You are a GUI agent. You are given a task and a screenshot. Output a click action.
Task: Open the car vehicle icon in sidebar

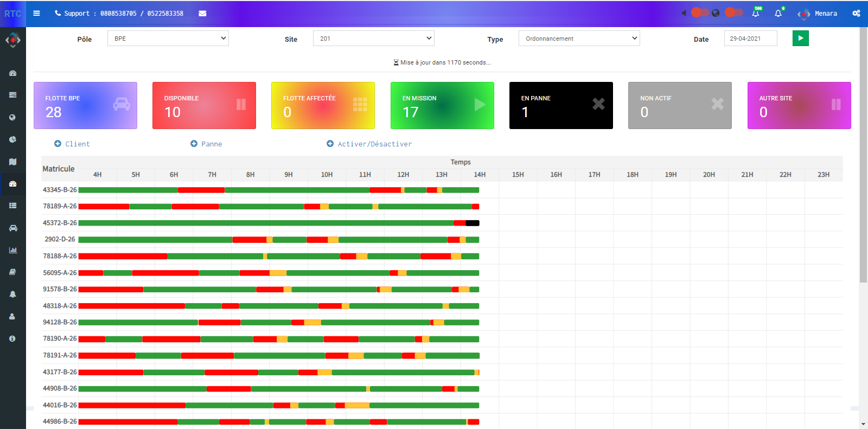point(12,228)
